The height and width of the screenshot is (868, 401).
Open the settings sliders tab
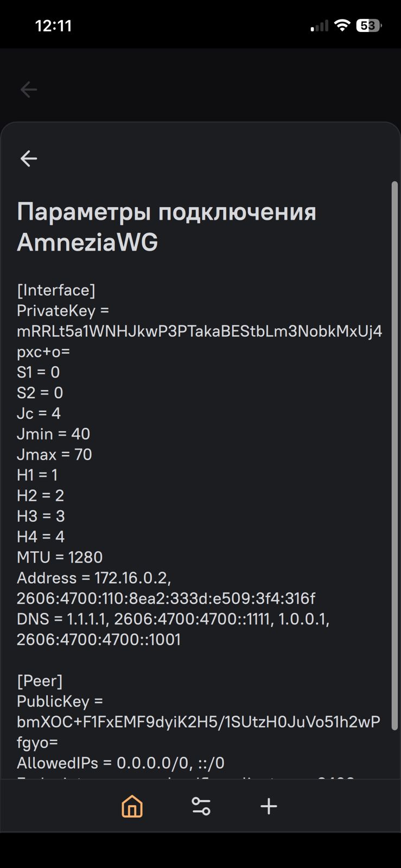coord(201,806)
